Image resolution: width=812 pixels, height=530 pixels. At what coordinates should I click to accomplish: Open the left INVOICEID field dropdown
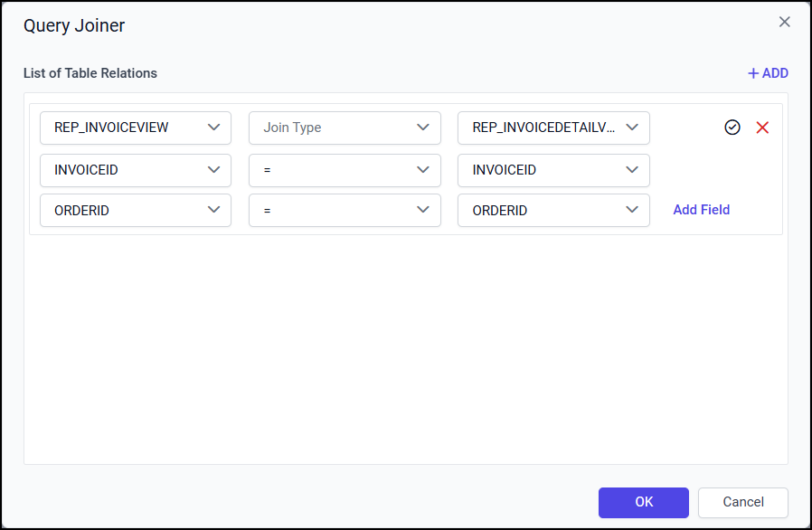coord(136,169)
